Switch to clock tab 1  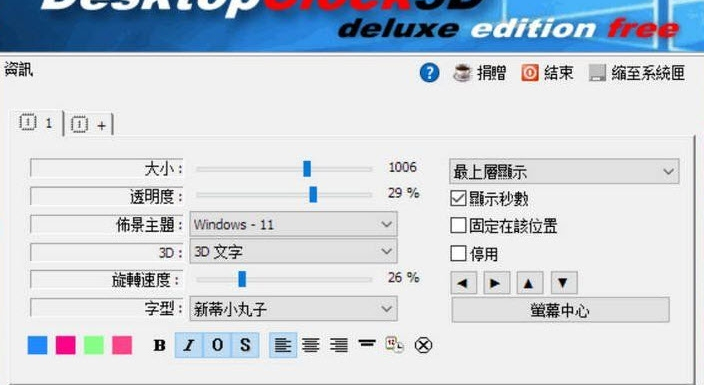pos(37,123)
